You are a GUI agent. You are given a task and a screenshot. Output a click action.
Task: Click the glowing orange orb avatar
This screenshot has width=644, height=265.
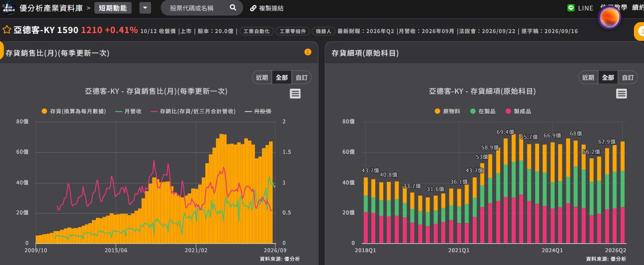(x=609, y=18)
